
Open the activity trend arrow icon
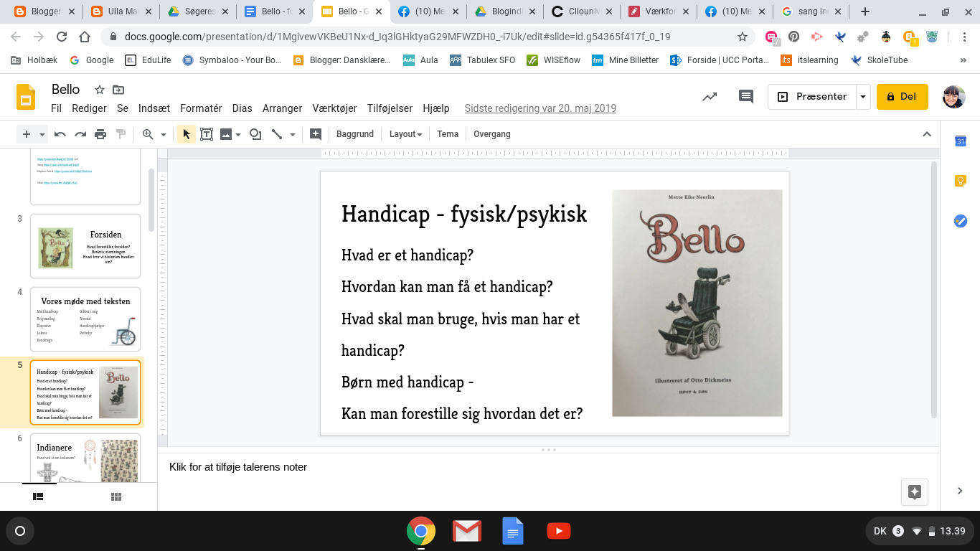pyautogui.click(x=710, y=97)
